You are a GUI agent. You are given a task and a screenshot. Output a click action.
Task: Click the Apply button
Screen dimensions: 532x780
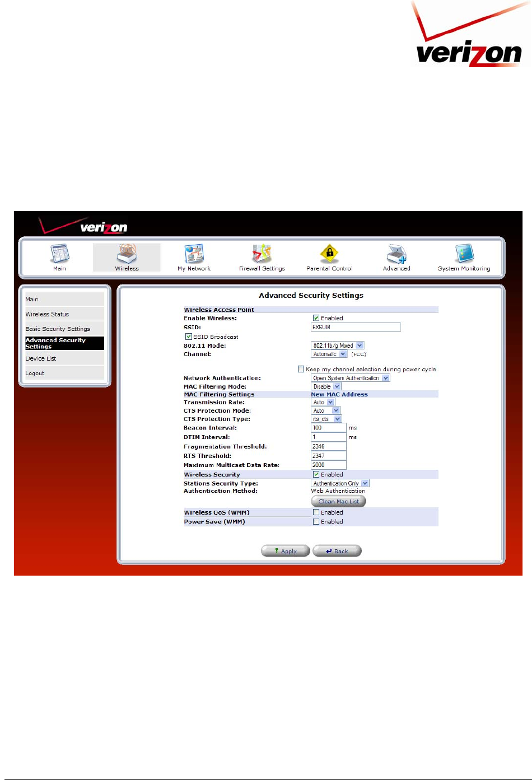pyautogui.click(x=286, y=551)
